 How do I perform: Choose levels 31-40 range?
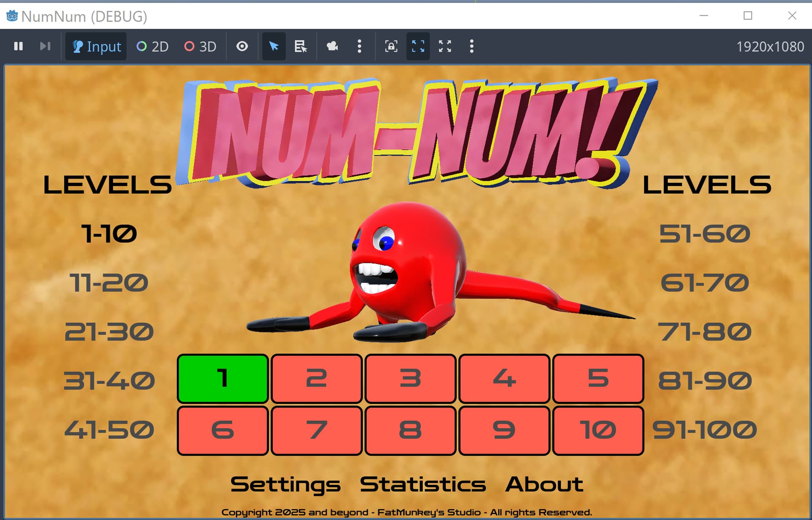109,381
